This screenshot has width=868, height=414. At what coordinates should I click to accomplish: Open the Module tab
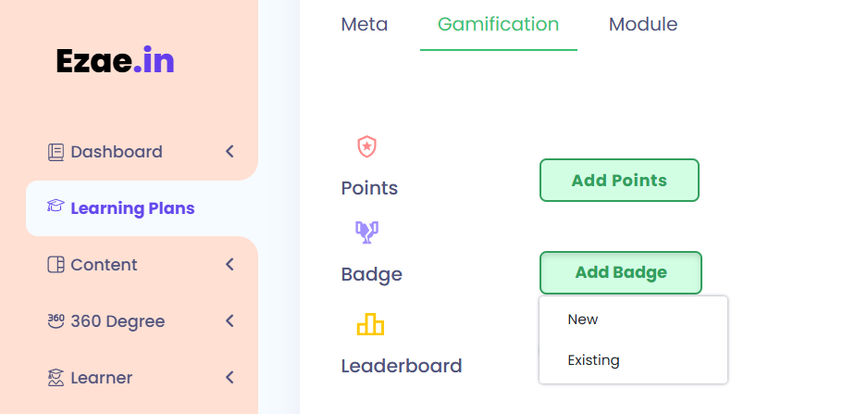[643, 24]
